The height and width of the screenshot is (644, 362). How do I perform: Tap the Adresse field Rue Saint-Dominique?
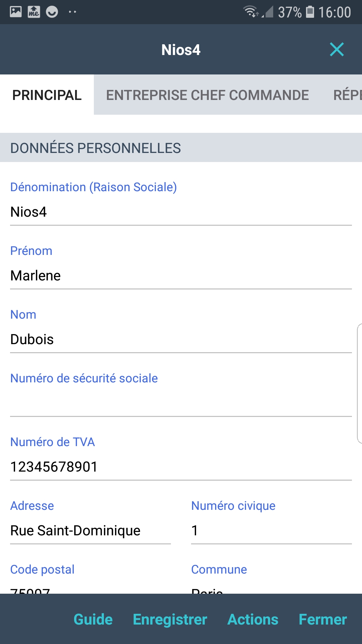(90, 531)
